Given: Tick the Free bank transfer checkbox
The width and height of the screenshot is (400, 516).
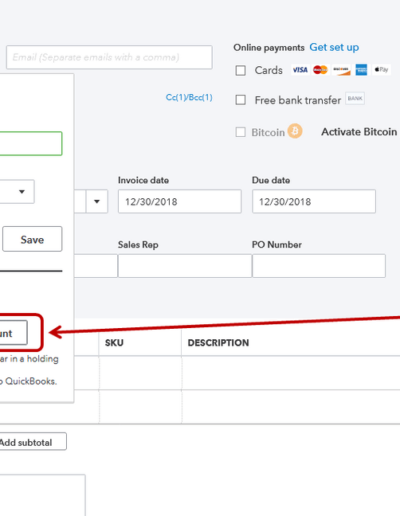Looking at the screenshot, I should pyautogui.click(x=241, y=100).
